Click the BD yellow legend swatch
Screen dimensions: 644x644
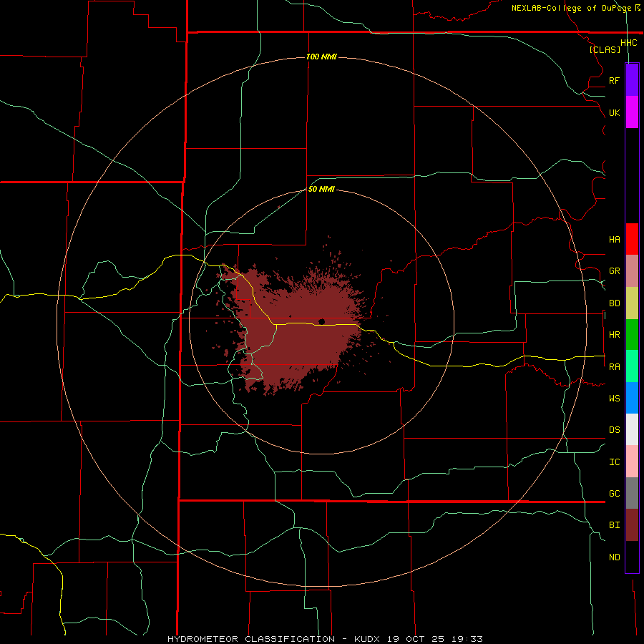[x=632, y=303]
